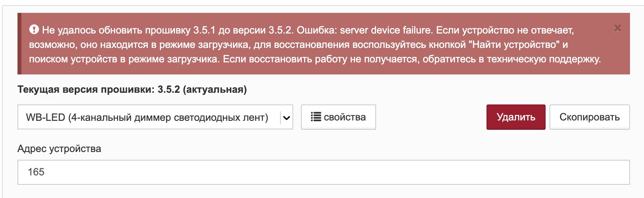Click the Адрес устройства label
This screenshot has height=198, width=644.
[x=59, y=148]
